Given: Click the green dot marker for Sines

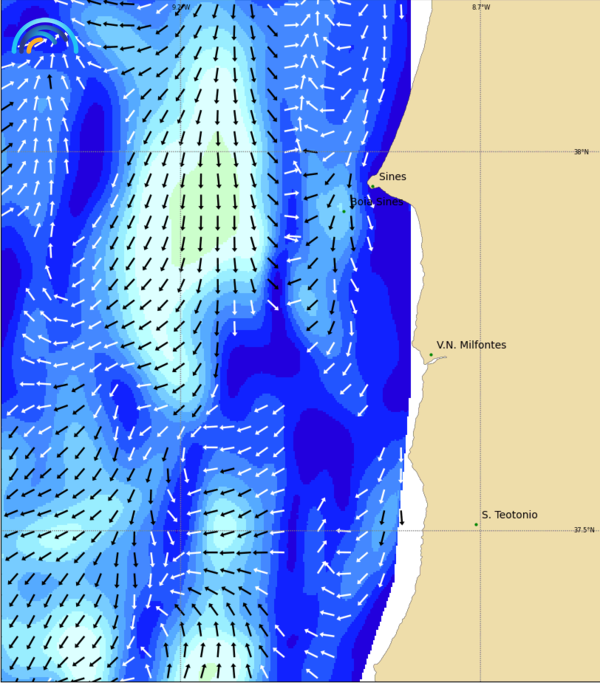Looking at the screenshot, I should pos(373,186).
